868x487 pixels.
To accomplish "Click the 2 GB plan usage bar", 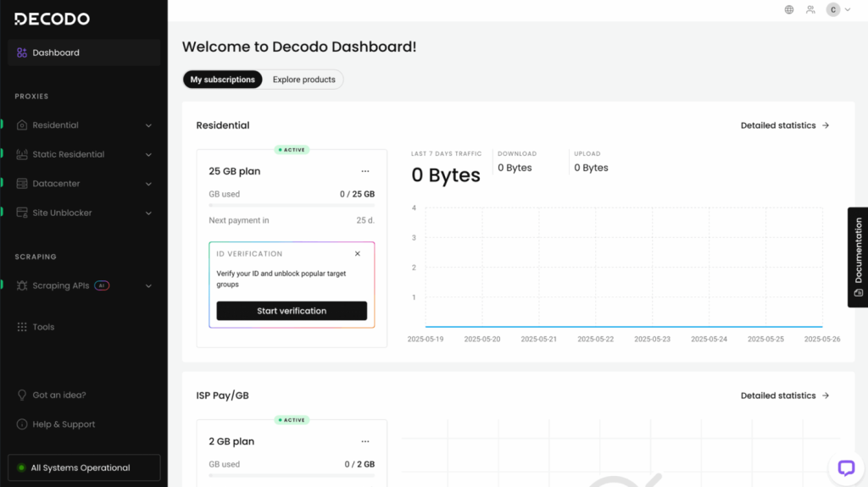I will point(292,475).
